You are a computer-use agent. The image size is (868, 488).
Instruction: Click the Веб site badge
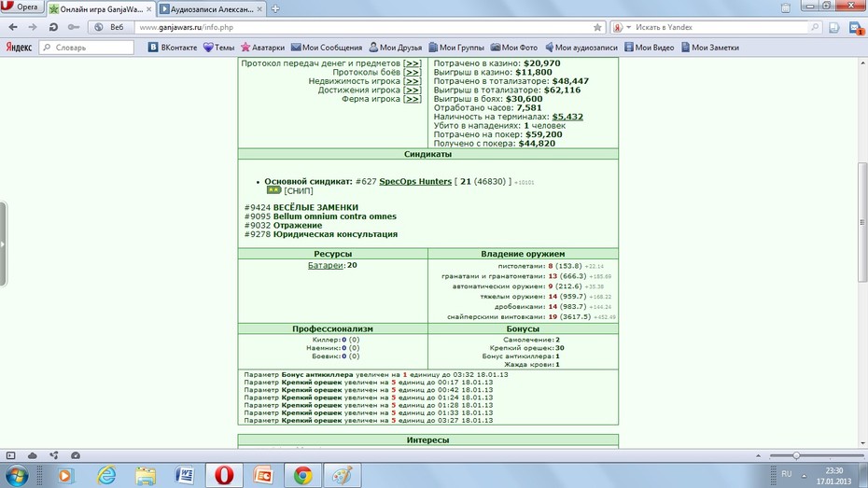point(109,27)
